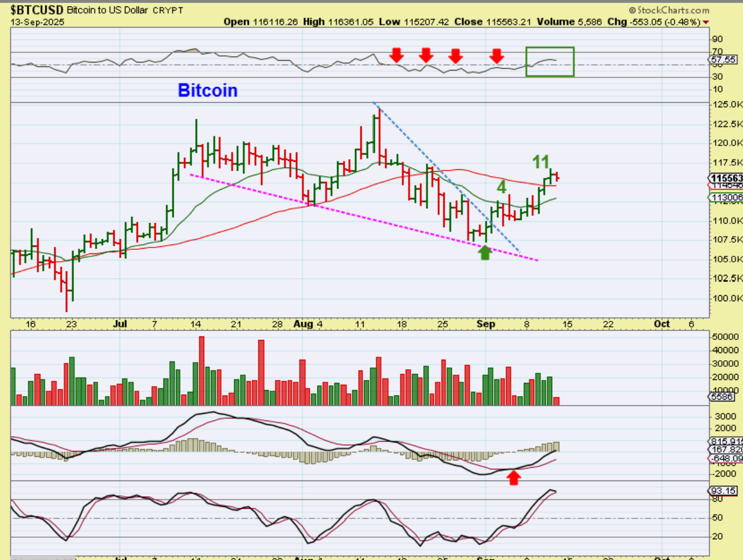Image resolution: width=743 pixels, height=560 pixels.
Task: Click the 'Bitcoin to US Dollar' title
Action: coord(107,10)
